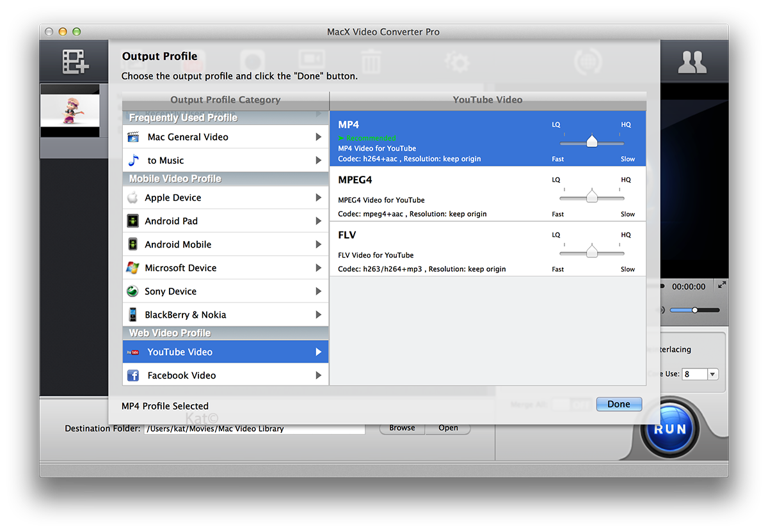Click the dimmed globe update toolbar icon
The height and width of the screenshot is (532, 768).
tap(587, 62)
